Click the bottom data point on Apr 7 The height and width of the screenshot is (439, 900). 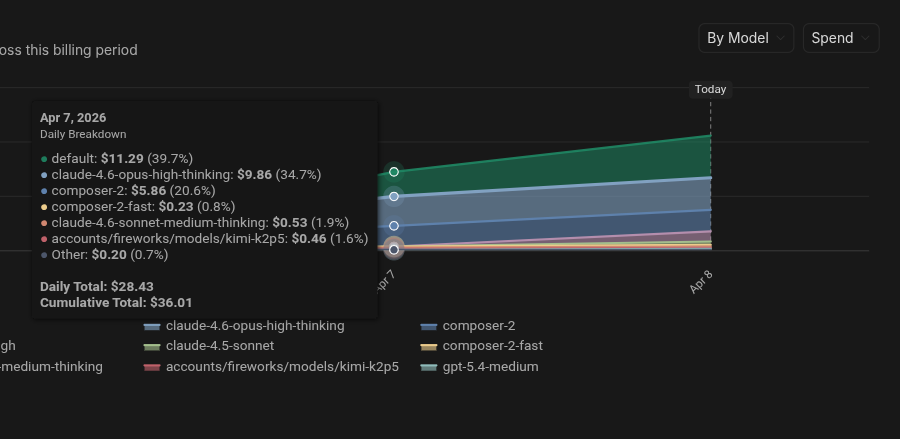pyautogui.click(x=394, y=249)
